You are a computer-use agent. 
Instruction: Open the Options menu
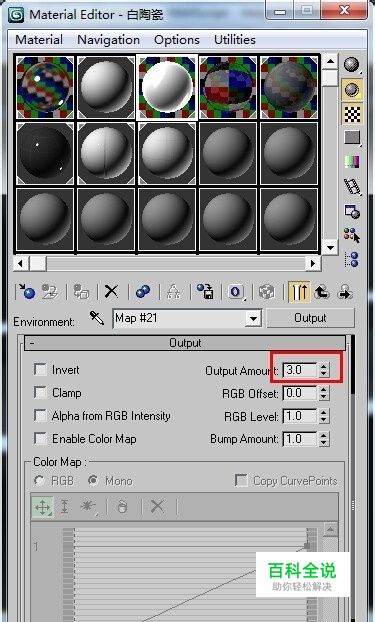177,40
